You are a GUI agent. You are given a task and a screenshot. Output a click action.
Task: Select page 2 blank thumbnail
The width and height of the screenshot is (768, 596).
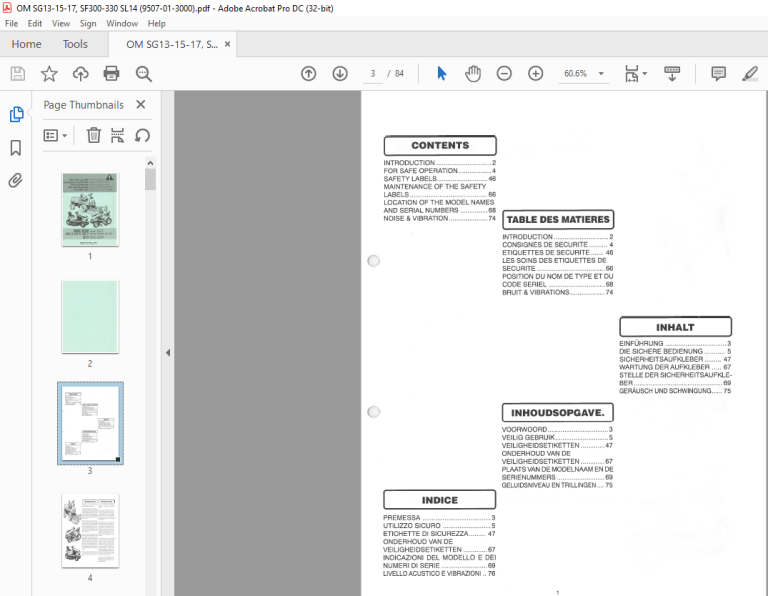(90, 317)
